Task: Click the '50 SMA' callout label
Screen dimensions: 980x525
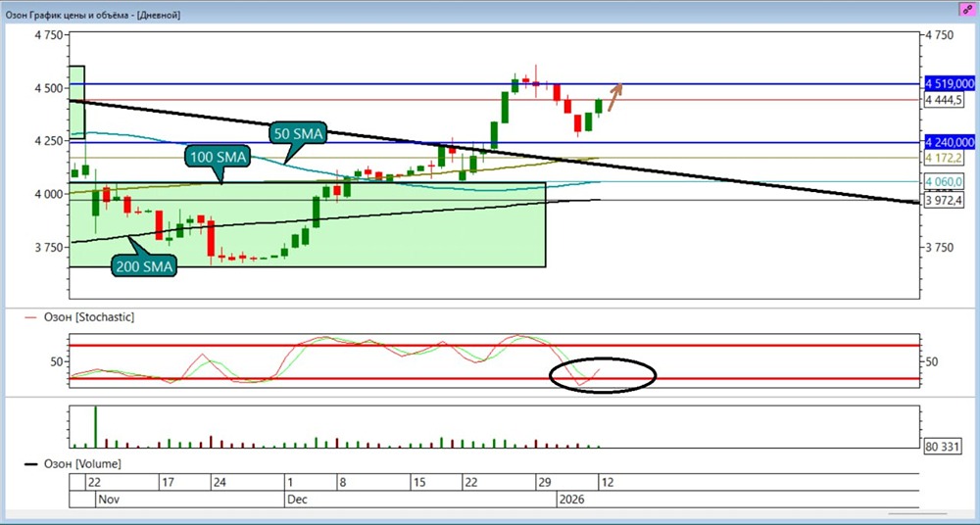Action: [298, 134]
